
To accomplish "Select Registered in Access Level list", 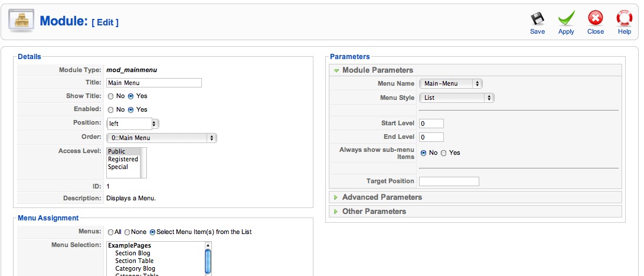I will click(x=123, y=159).
